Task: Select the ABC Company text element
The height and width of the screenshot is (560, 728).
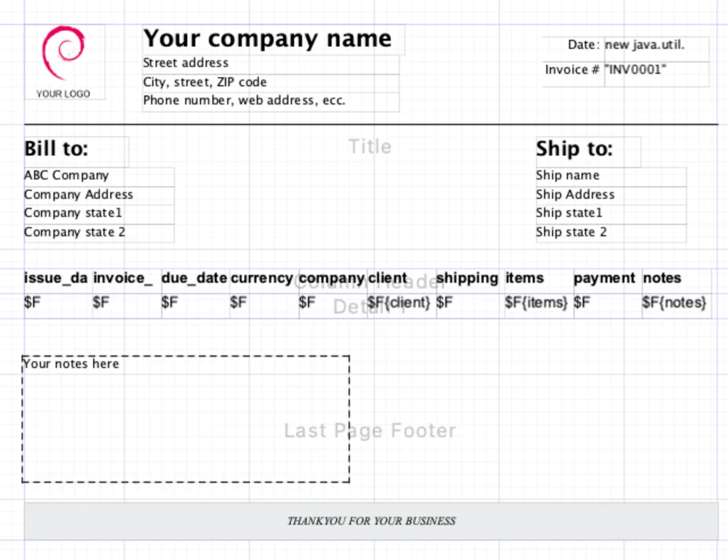Action: click(66, 175)
